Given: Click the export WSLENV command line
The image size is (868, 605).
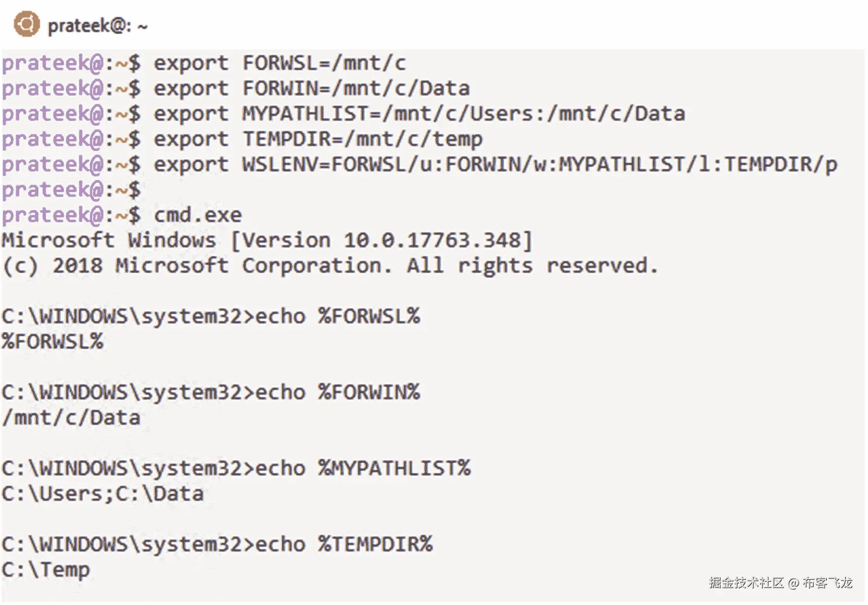Looking at the screenshot, I should (x=495, y=165).
